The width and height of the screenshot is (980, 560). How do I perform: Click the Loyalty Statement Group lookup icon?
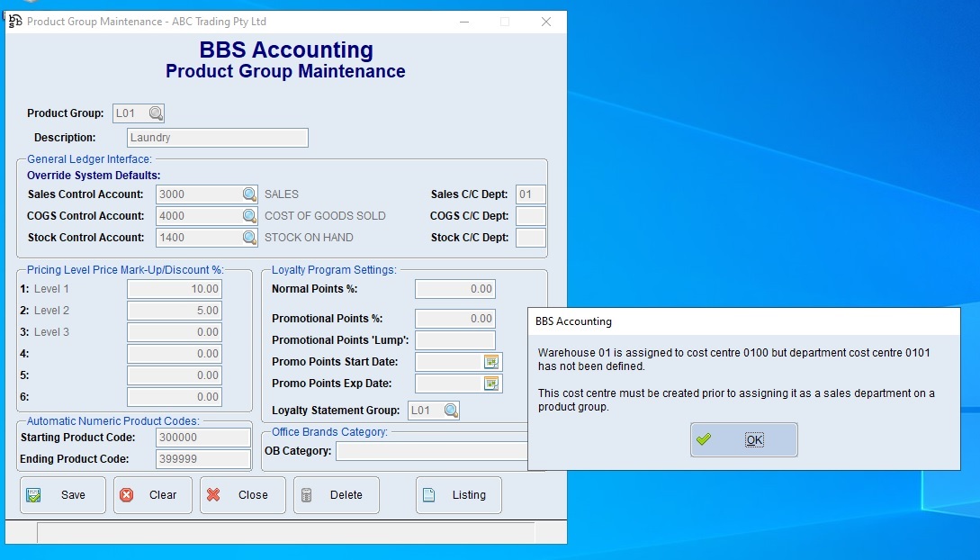[450, 411]
